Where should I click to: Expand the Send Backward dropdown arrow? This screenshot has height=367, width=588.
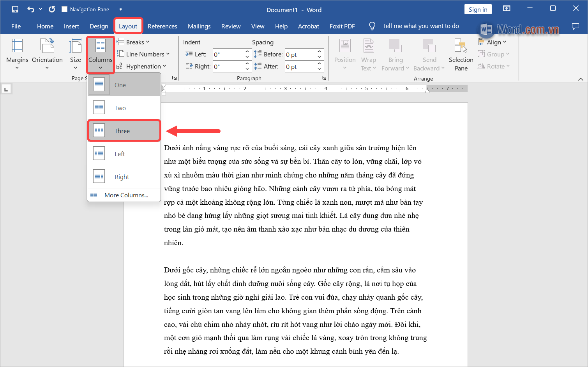(443, 68)
